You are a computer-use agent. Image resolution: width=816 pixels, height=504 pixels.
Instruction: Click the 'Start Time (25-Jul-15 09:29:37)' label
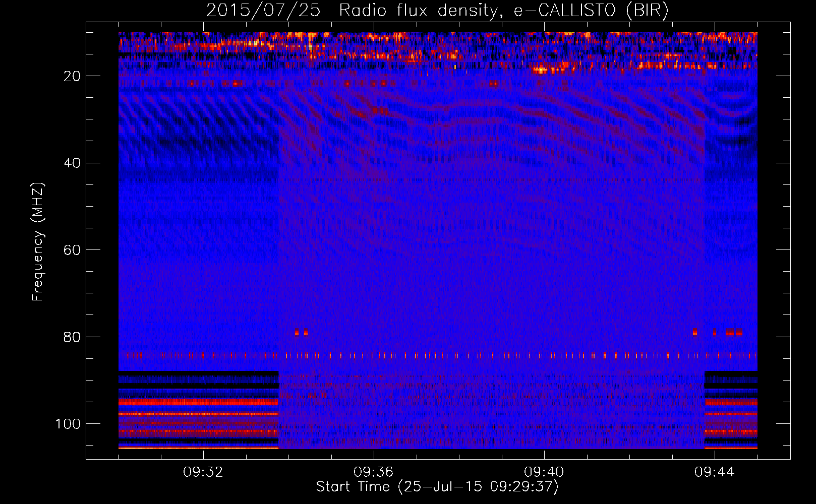(437, 487)
